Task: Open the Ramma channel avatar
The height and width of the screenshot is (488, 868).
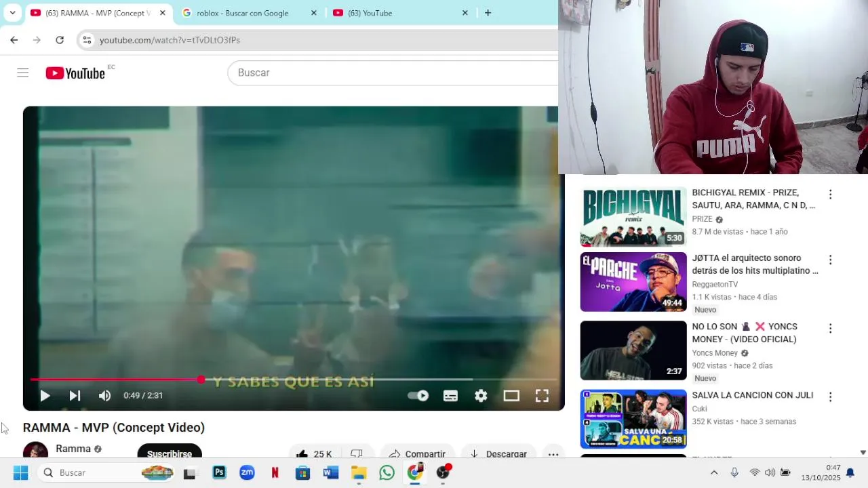Action: [x=35, y=451]
